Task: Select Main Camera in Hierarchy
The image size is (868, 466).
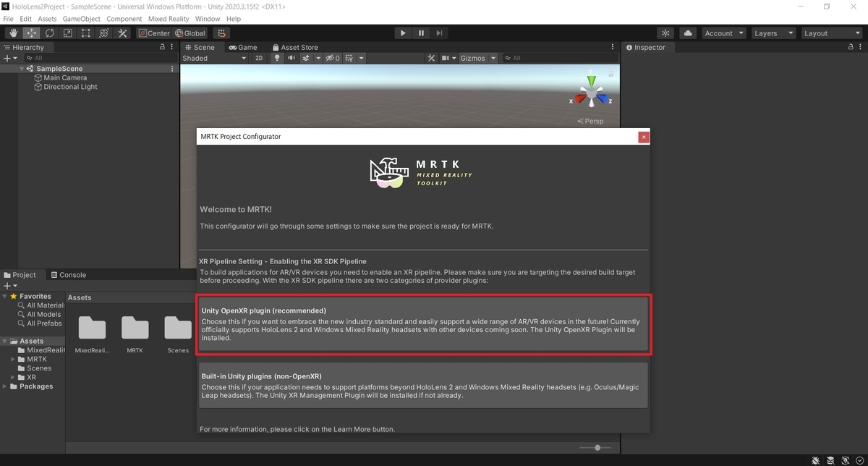Action: click(x=65, y=77)
